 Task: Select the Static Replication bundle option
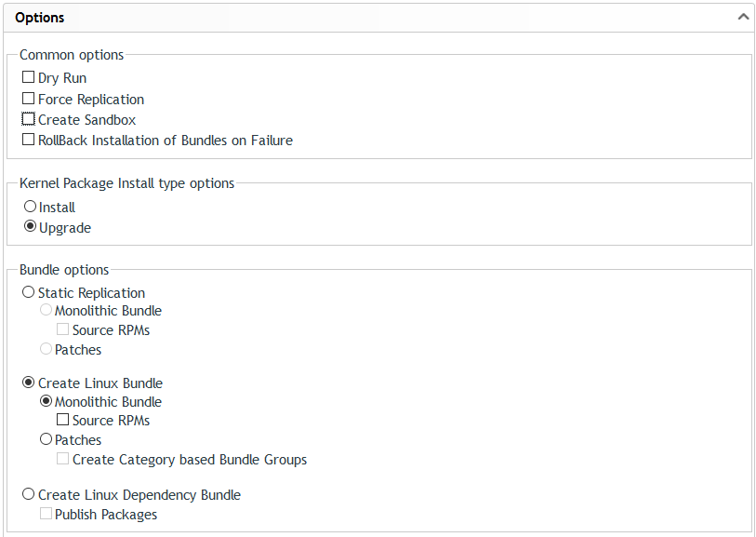point(29,292)
